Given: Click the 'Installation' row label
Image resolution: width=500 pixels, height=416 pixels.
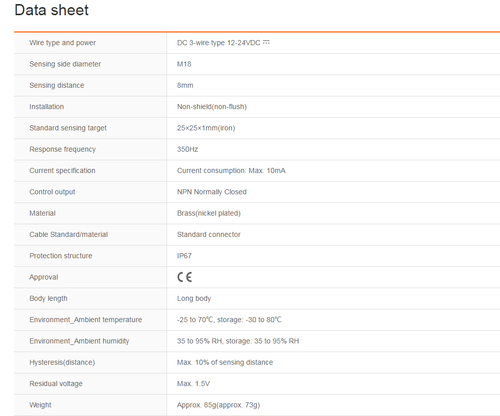Looking at the screenshot, I should (x=47, y=107).
